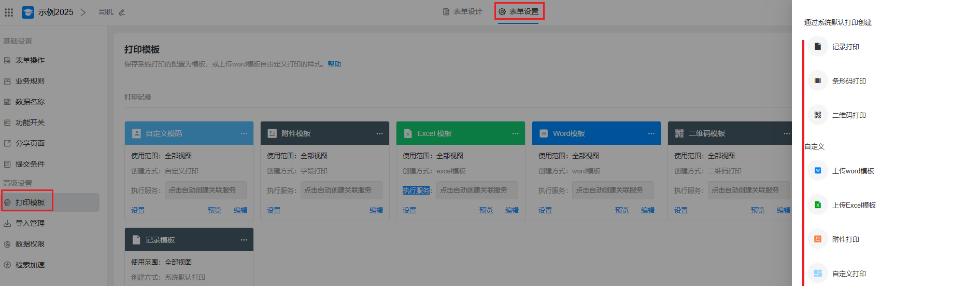Choose the 二维码打印 QR code icon
The height and width of the screenshot is (286, 980).
817,115
